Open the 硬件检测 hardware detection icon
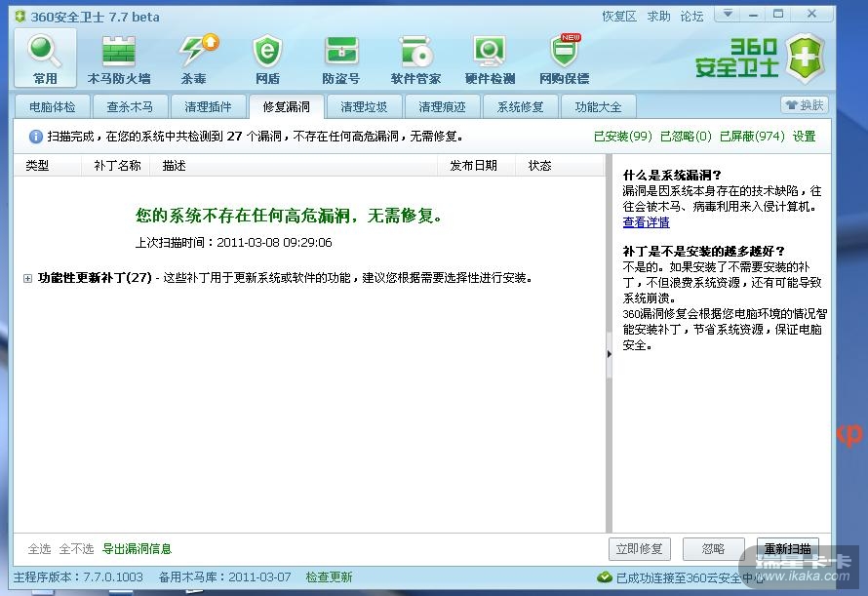The width and height of the screenshot is (868, 596). click(x=490, y=60)
